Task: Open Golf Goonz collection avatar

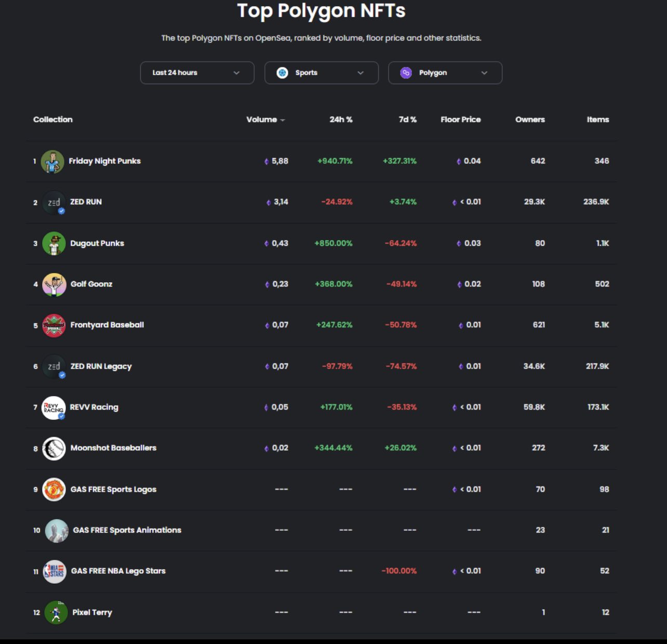Action: [x=54, y=284]
